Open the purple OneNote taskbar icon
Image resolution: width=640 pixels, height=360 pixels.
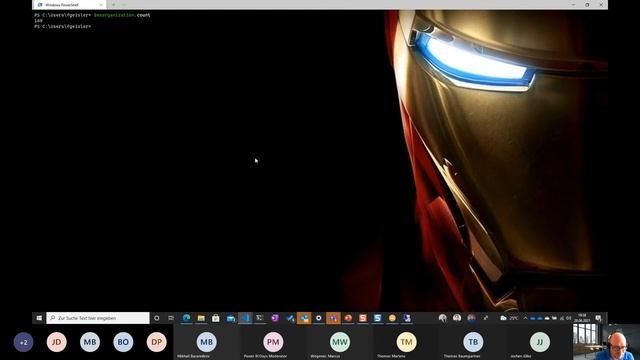pyautogui.click(x=275, y=318)
